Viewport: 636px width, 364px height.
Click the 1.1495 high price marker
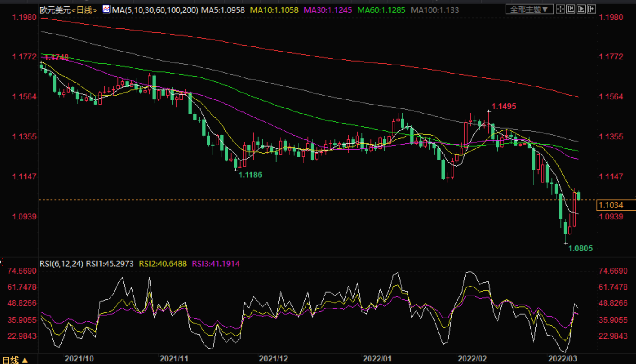click(x=503, y=106)
